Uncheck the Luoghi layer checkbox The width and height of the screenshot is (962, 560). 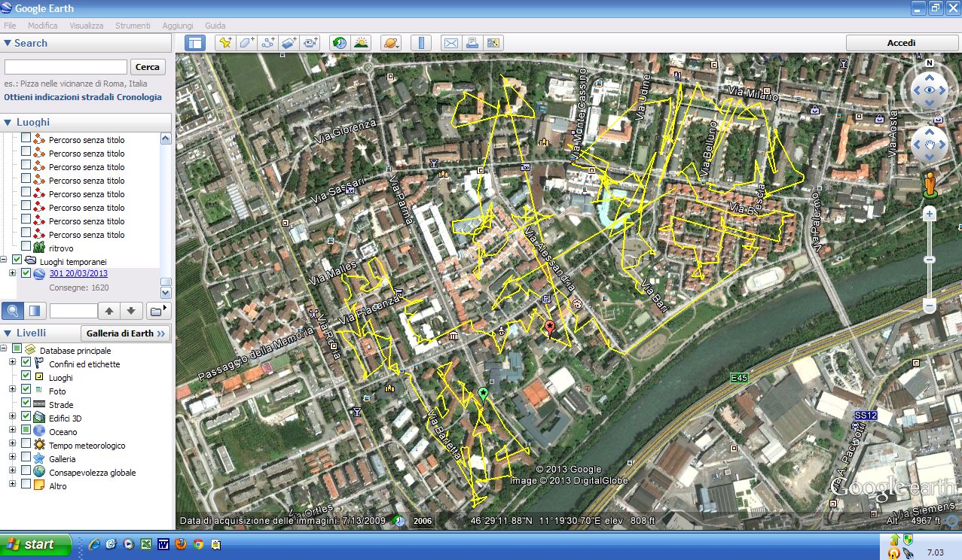tap(26, 377)
